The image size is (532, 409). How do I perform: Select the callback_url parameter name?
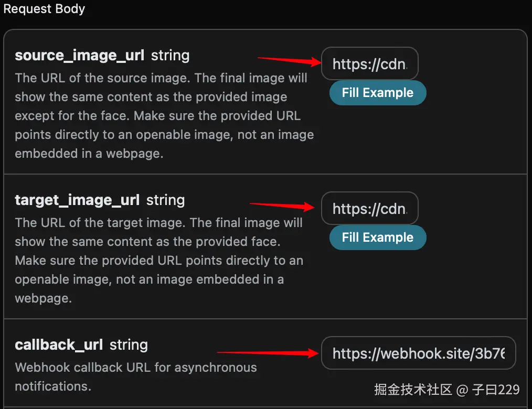pos(59,345)
